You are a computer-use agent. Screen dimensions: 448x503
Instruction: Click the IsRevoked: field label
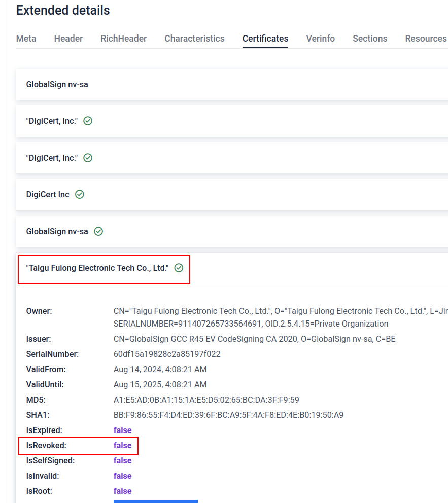coord(46,446)
